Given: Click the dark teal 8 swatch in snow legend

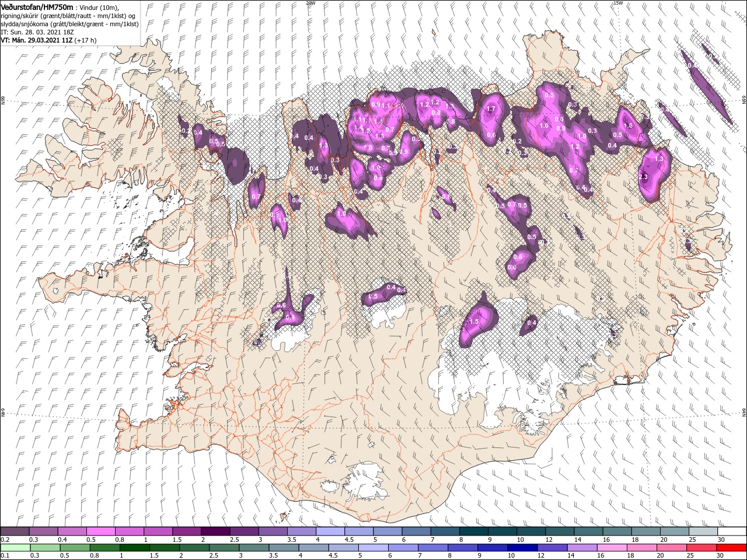Looking at the screenshot, I should point(473,531).
